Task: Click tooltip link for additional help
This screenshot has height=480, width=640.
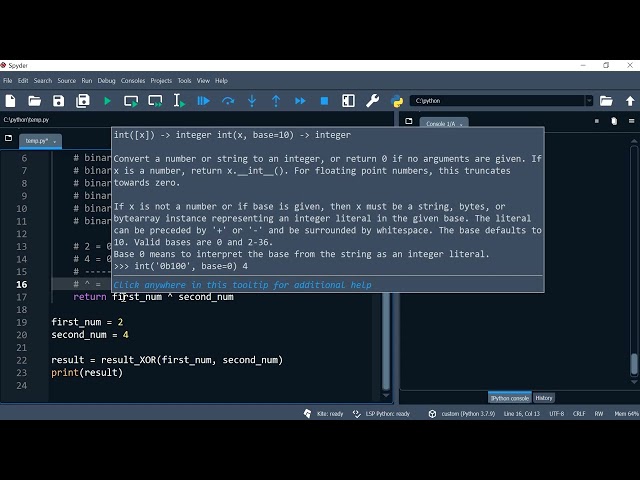Action: pyautogui.click(x=242, y=285)
